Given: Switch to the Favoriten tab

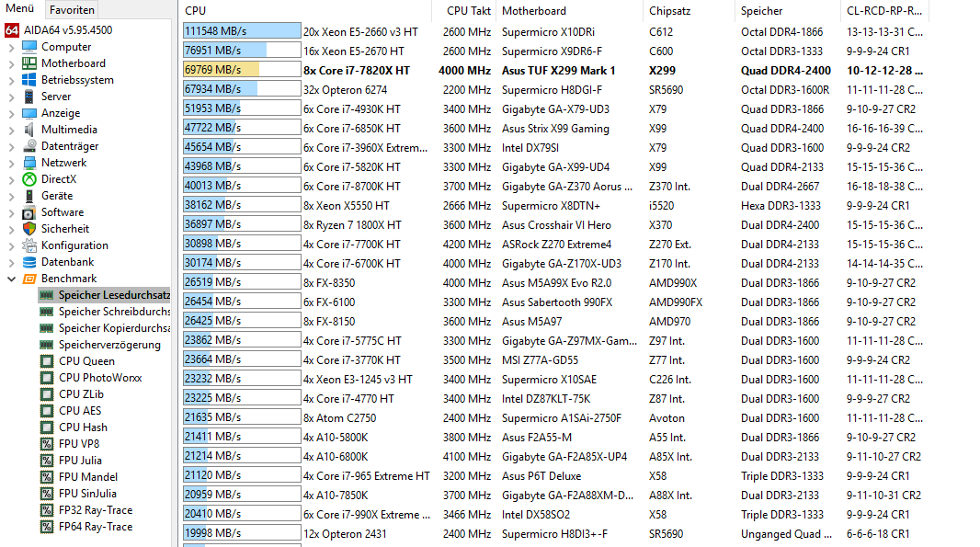Looking at the screenshot, I should coord(72,9).
